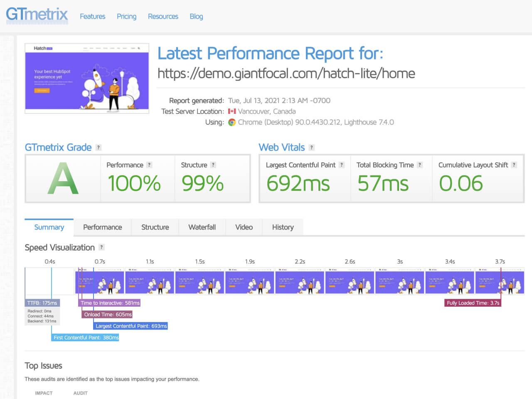This screenshot has width=532, height=399.
Task: Click the filmstrip frame at 0.7s
Action: pyautogui.click(x=100, y=281)
